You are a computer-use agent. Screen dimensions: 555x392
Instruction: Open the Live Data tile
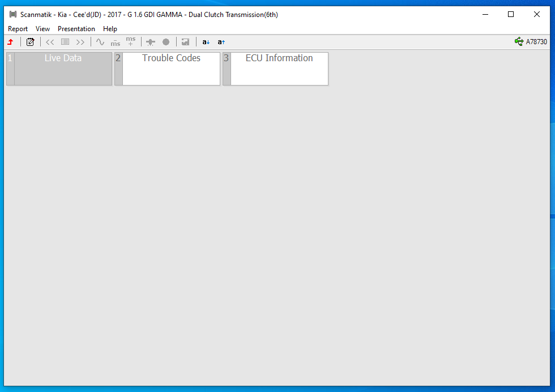63,69
